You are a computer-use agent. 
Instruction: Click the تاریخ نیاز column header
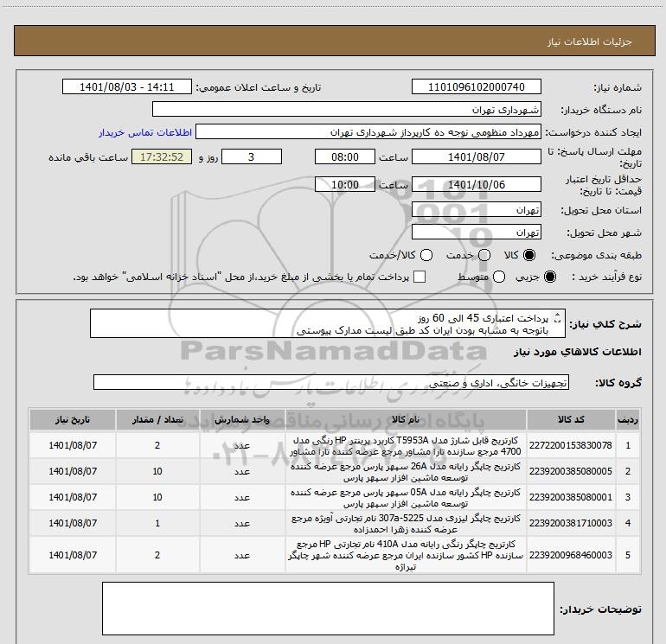tap(73, 419)
